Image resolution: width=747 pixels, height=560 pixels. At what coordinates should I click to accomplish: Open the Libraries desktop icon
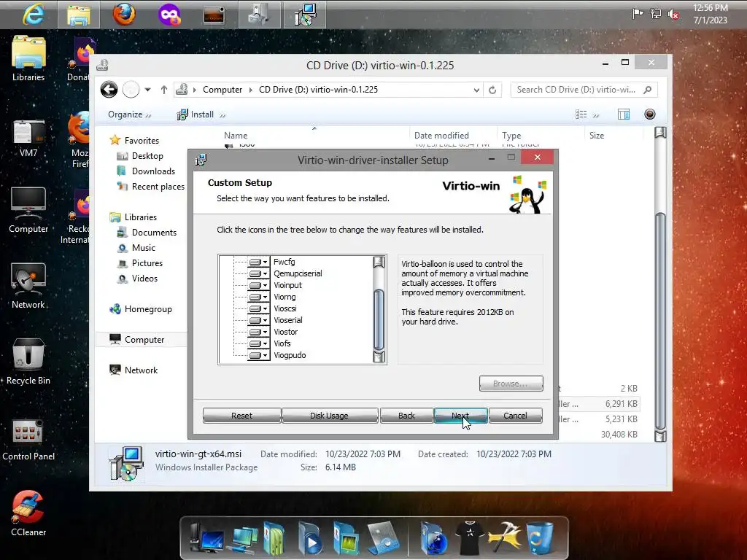point(28,58)
